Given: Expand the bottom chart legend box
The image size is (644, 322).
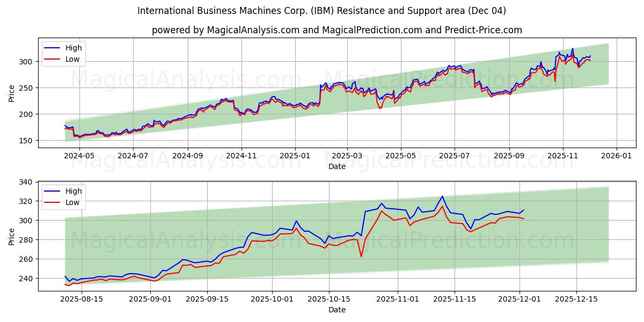Looking at the screenshot, I should (x=64, y=196).
